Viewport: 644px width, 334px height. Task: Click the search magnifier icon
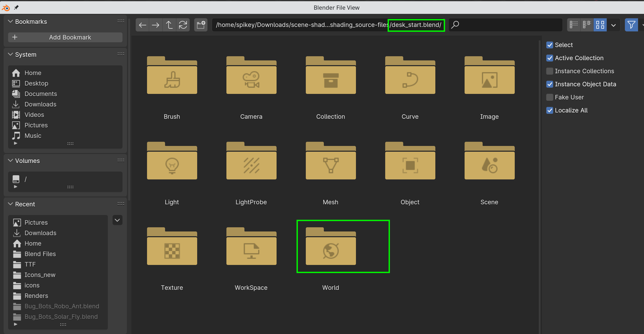pos(455,25)
